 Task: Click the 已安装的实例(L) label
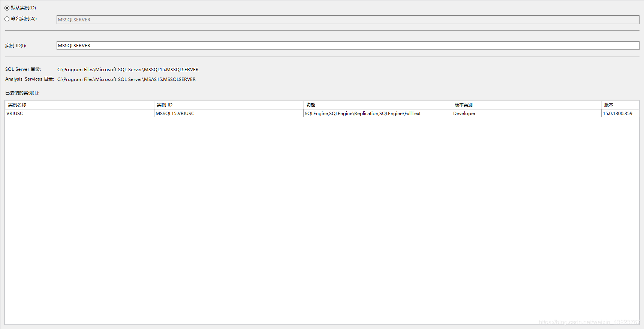click(22, 93)
